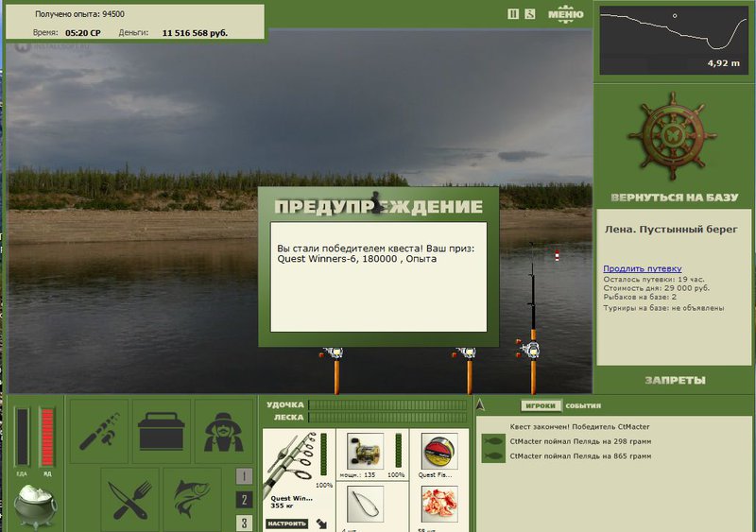Click 'Лена. Пустынный берег' location title
Viewport: 756px width, 532px height.
pyautogui.click(x=671, y=230)
